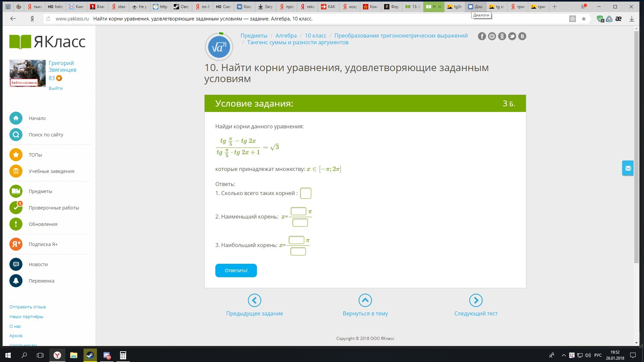Image resolution: width=644 pixels, height=362 pixels.
Task: Click the smallest root numerator field
Action: (x=298, y=211)
